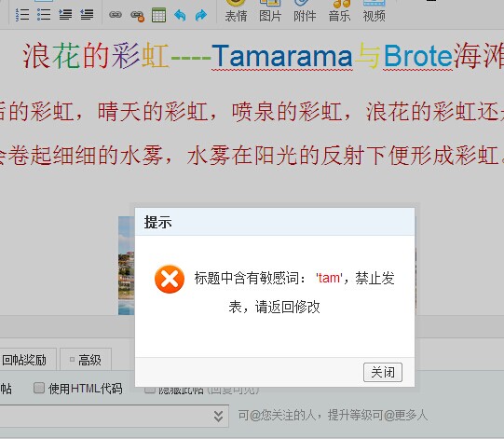This screenshot has width=504, height=439.
Task: Decrease text indent
Action: pyautogui.click(x=87, y=15)
